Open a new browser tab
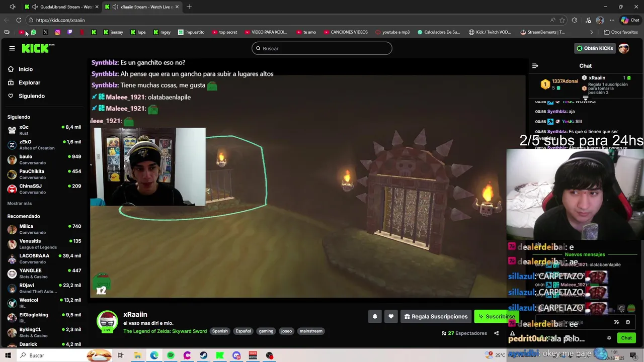This screenshot has height=362, width=644. pyautogui.click(x=189, y=7)
